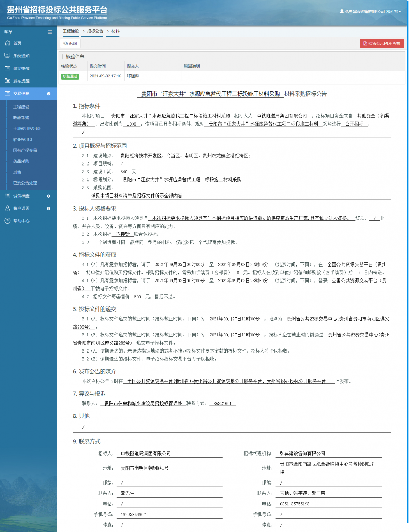Click the PDF icon on 公告公示PDF查看
The image size is (409, 532).
tap(365, 43)
